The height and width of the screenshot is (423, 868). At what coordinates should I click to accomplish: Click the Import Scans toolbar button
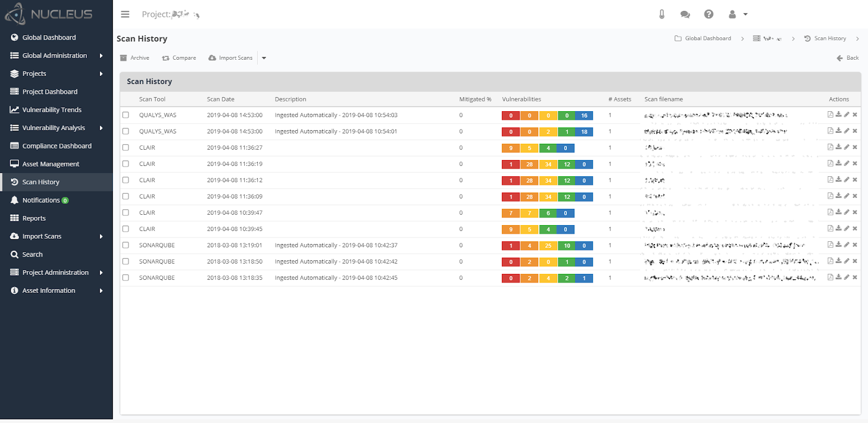pyautogui.click(x=231, y=58)
